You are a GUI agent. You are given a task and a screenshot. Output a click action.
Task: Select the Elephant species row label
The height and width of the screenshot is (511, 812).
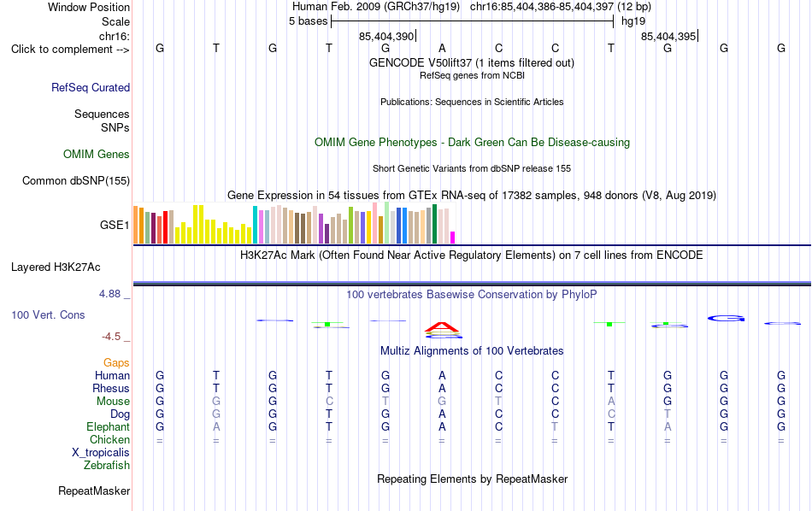109,426
